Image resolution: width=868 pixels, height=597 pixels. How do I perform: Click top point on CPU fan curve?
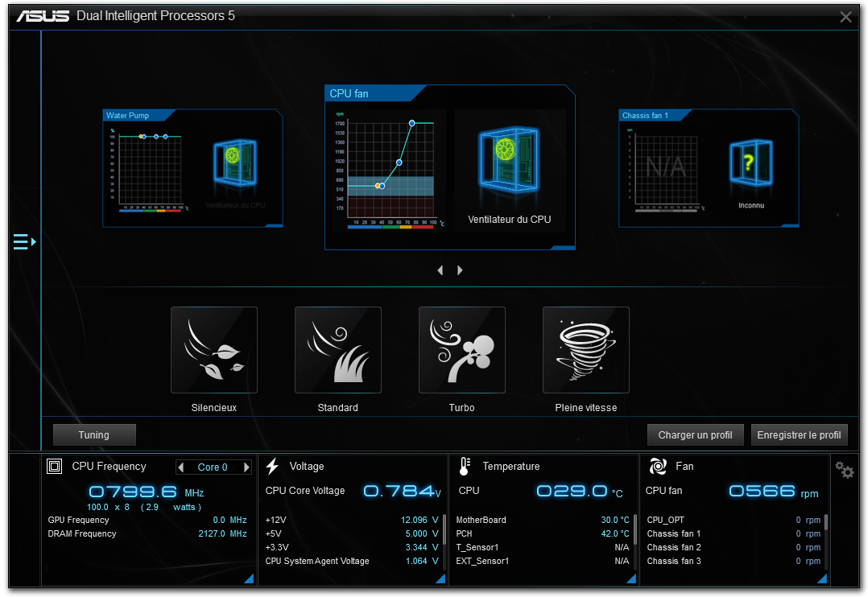point(412,123)
